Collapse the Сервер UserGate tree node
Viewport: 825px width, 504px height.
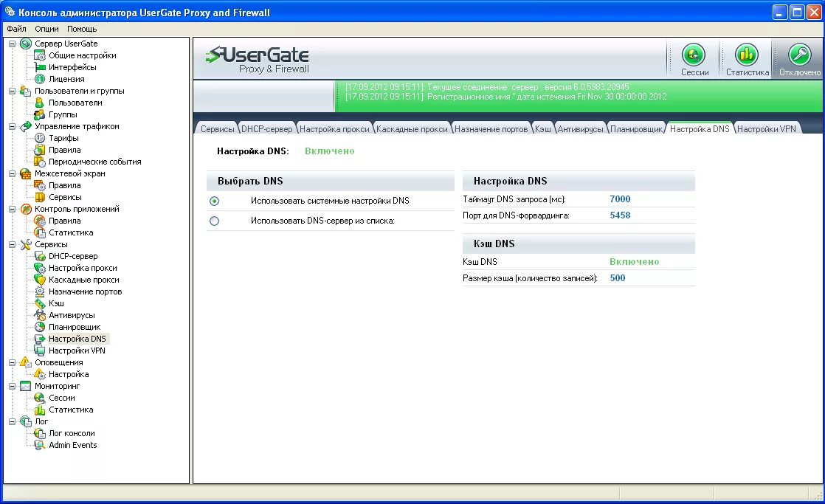tap(12, 44)
